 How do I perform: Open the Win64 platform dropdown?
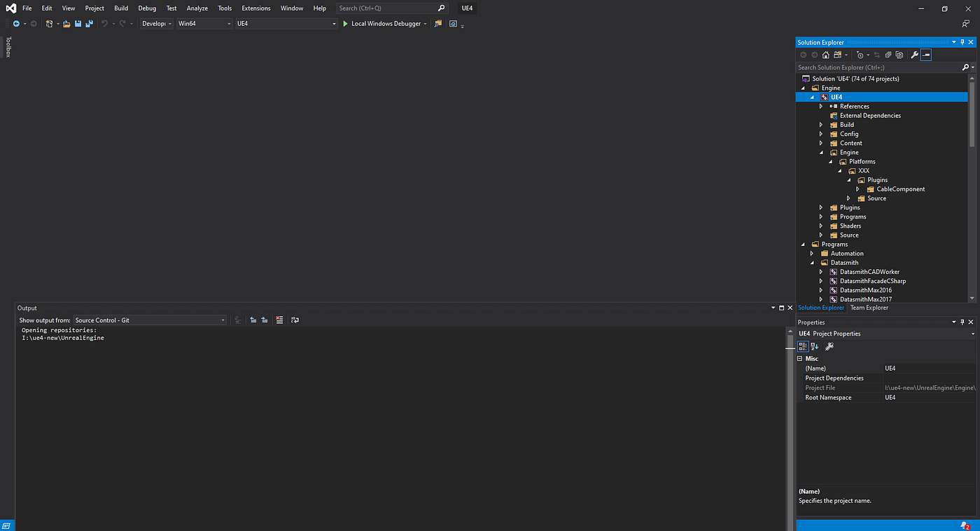[x=204, y=24]
